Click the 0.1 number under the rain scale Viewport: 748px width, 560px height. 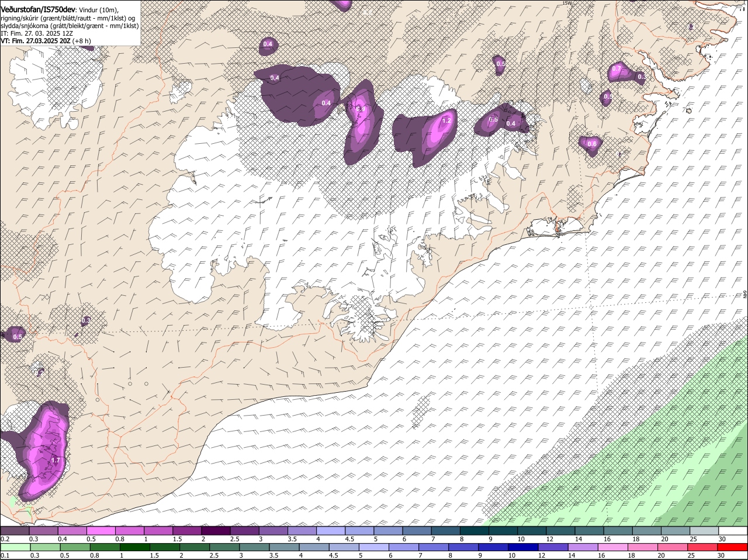[x=5, y=555]
